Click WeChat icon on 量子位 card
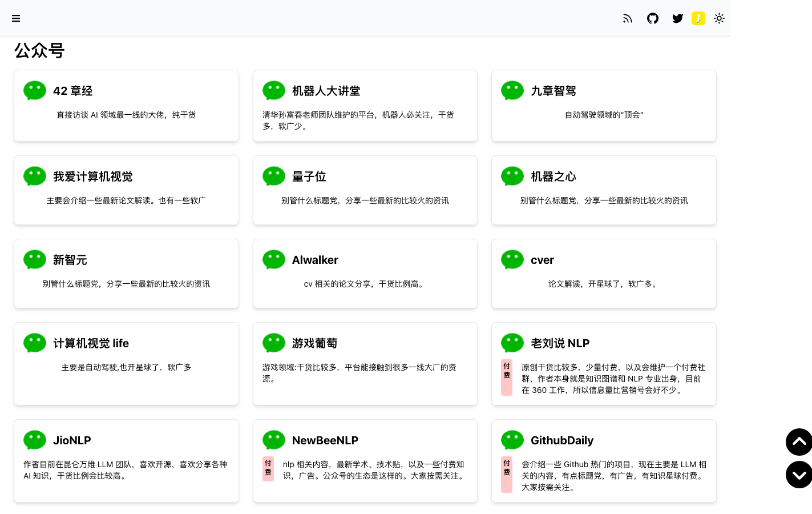Viewport: 812px width, 514px height. pos(274,176)
